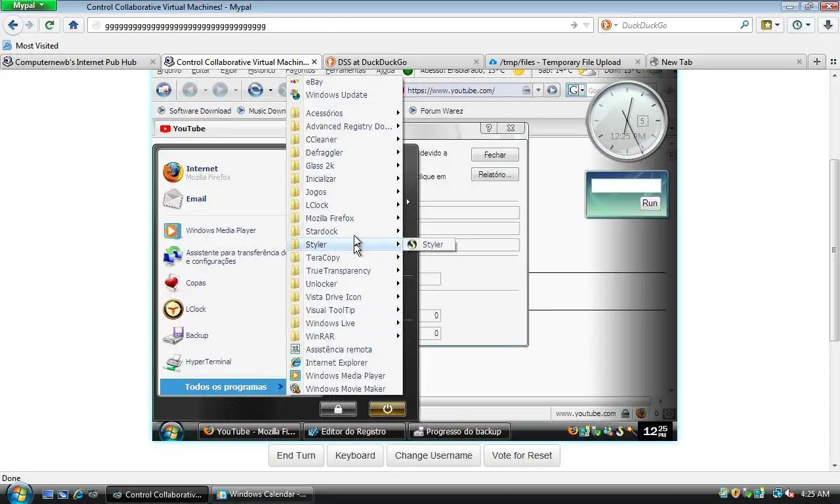
Task: Click Progresso do backup taskbar button
Action: (x=459, y=431)
